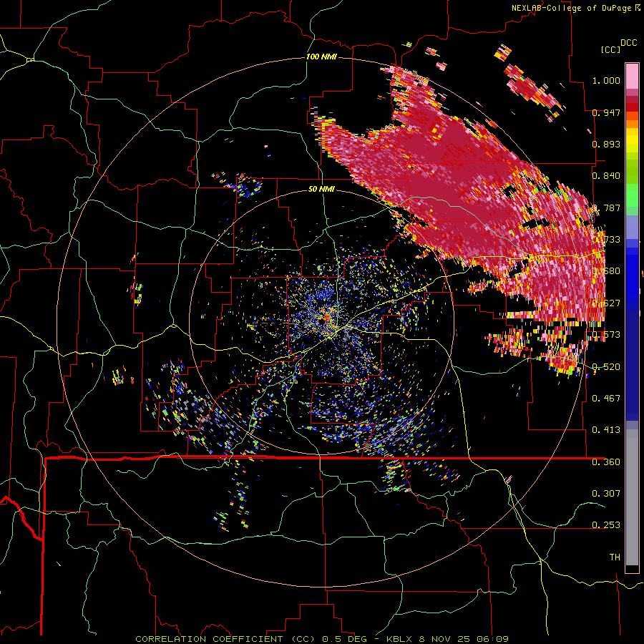Select the 0.947 legend value
The width and height of the screenshot is (644, 644).
606,112
